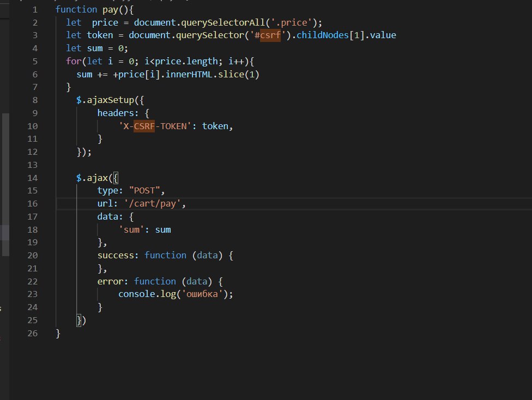Click 'price.length' in the loop condition
Image resolution: width=532 pixels, height=400 pixels.
pyautogui.click(x=186, y=62)
